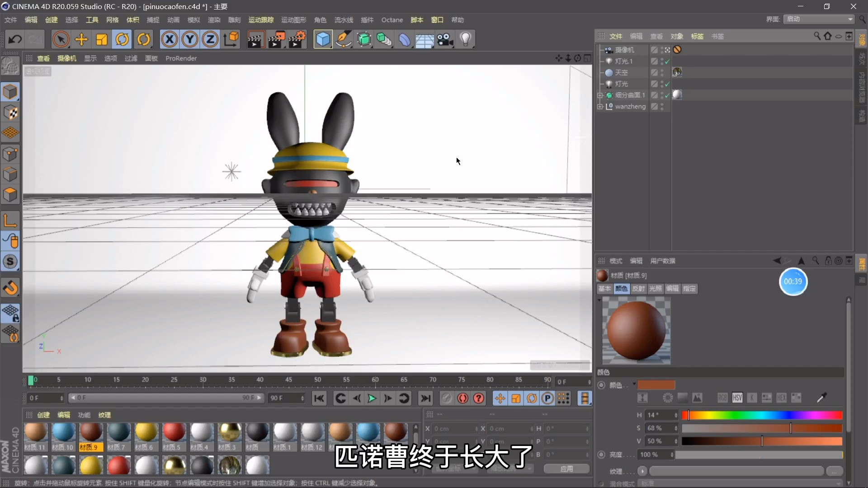Viewport: 868px width, 488px height.
Task: Toggle the Enable Snap magnet icon
Action: click(10, 288)
